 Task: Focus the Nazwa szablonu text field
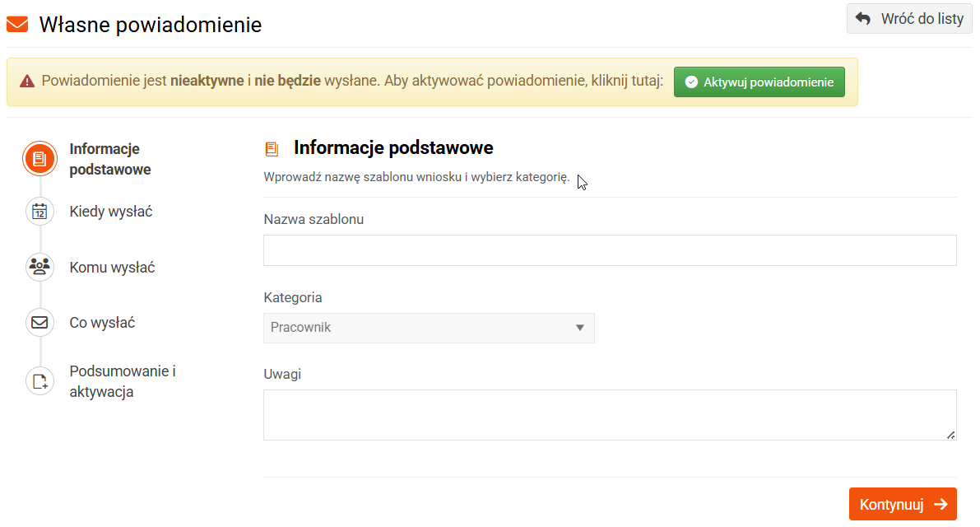point(610,250)
